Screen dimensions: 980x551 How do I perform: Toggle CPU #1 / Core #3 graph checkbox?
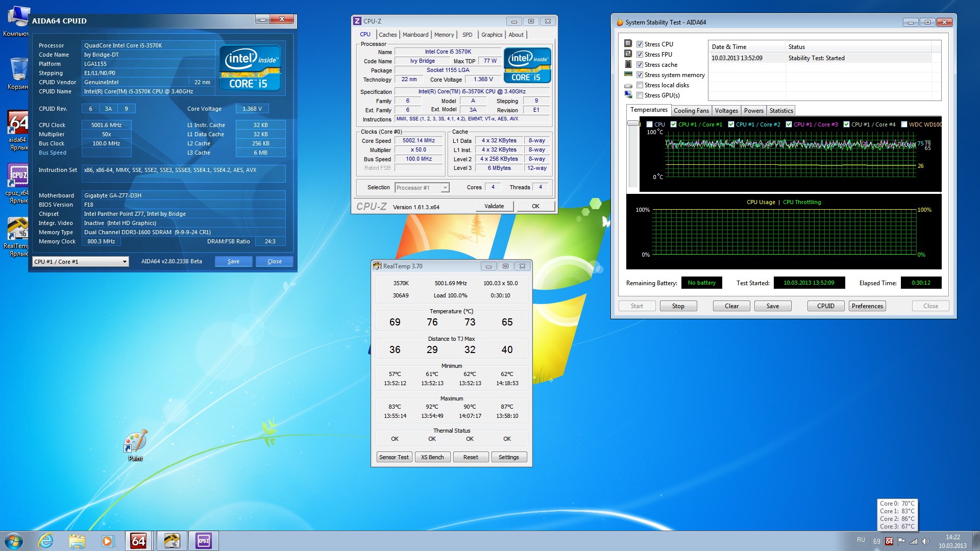[789, 124]
